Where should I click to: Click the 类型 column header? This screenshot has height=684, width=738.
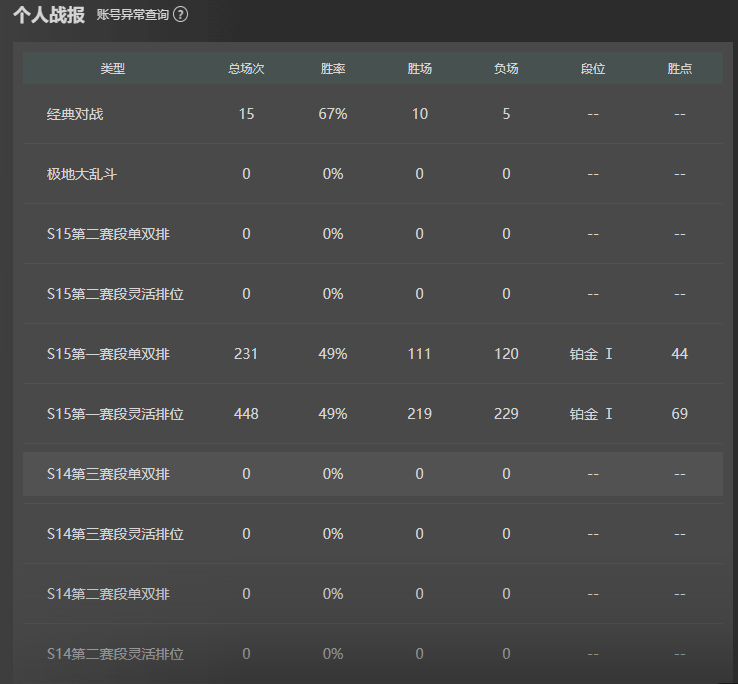coord(112,69)
